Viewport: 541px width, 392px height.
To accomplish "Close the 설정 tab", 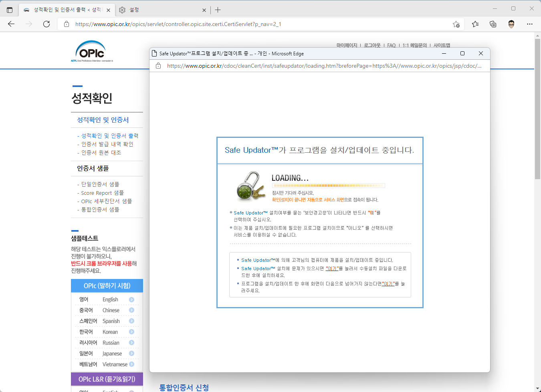I will 204,10.
